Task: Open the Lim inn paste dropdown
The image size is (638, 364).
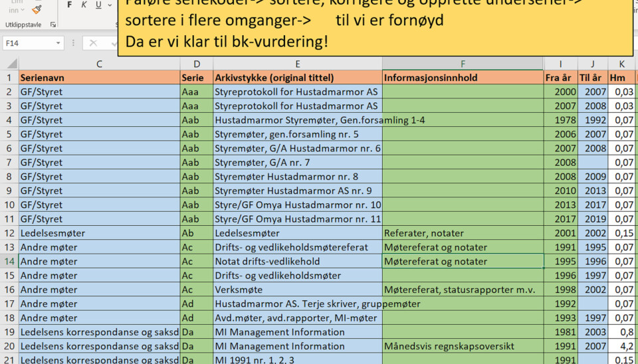Action: (x=14, y=10)
